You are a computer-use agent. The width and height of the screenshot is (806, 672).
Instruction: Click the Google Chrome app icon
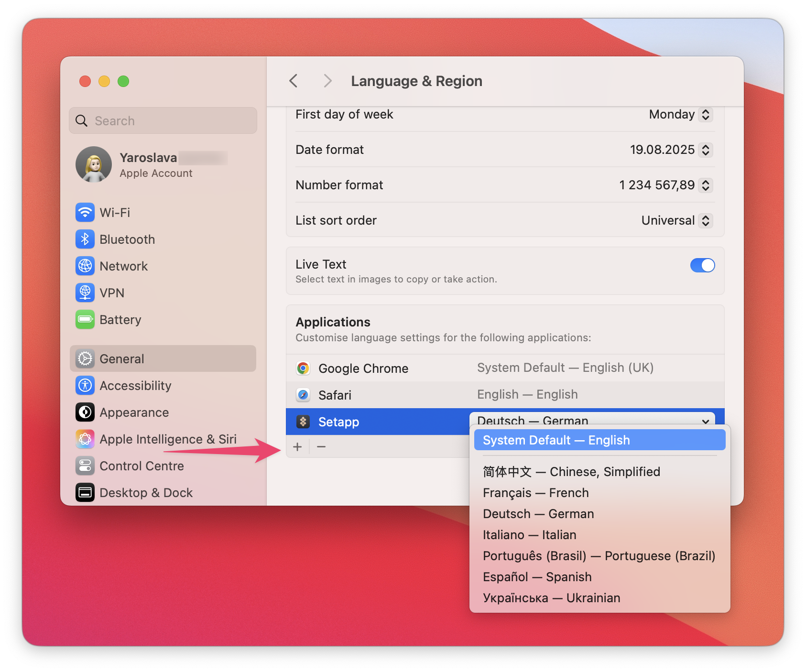(x=303, y=368)
